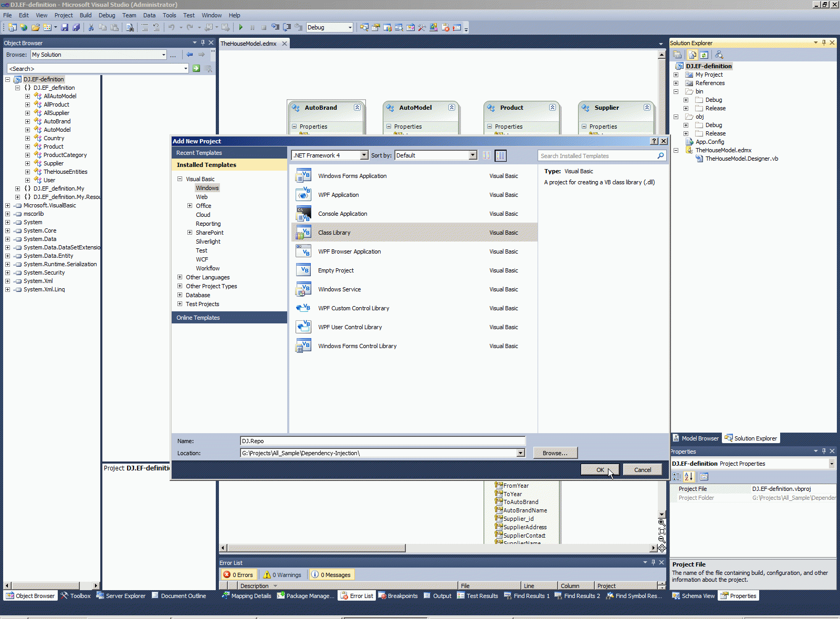Open the Output tab at bottom
840x619 pixels.
pos(438,596)
